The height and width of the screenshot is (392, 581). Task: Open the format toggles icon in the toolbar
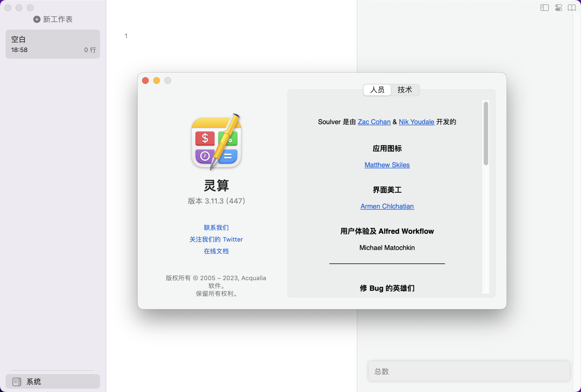pyautogui.click(x=558, y=8)
